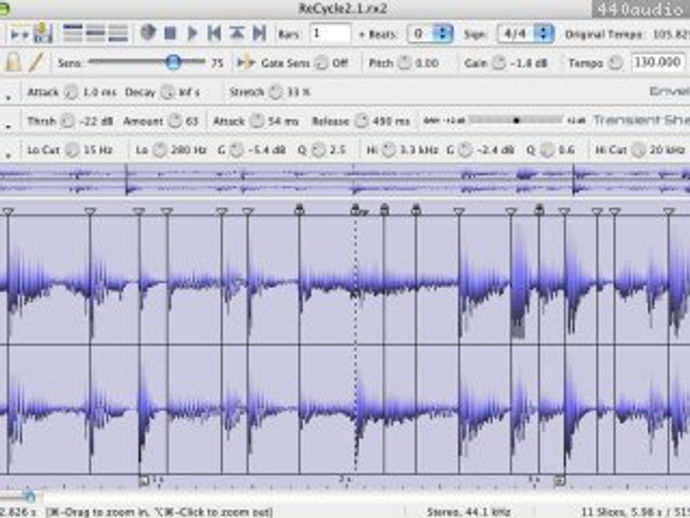Screen dimensions: 690x518
Task: Click the Transient Shaper panel title
Action: pos(642,120)
